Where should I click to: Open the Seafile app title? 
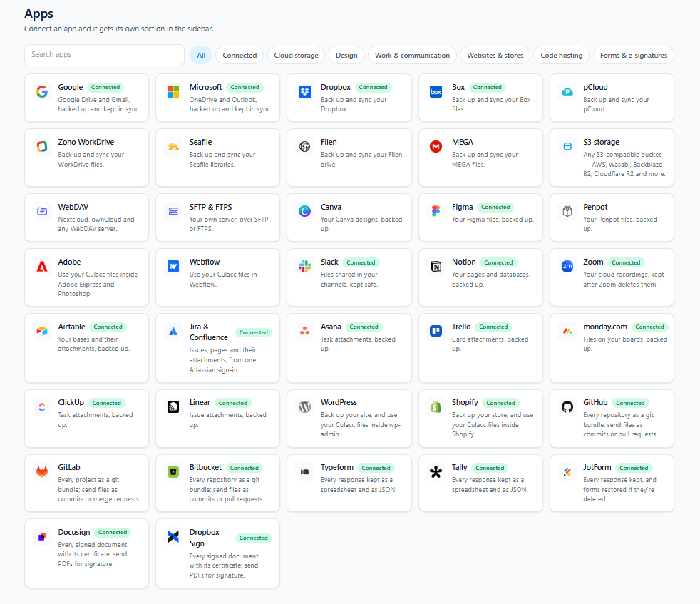200,142
